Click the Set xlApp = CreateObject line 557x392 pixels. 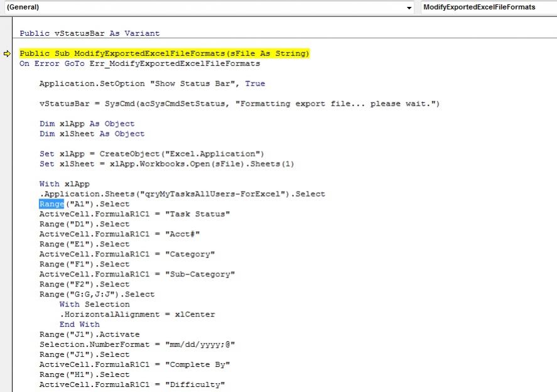click(152, 154)
